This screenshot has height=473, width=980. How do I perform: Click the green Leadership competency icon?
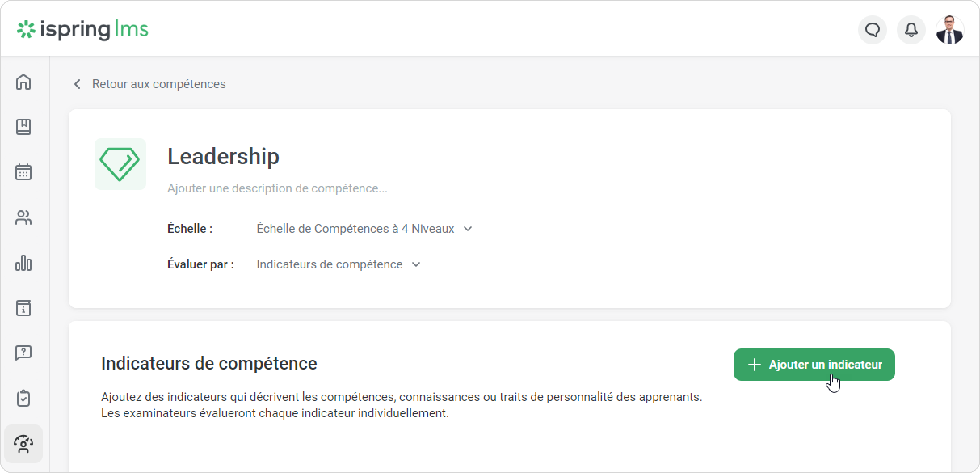click(x=120, y=164)
